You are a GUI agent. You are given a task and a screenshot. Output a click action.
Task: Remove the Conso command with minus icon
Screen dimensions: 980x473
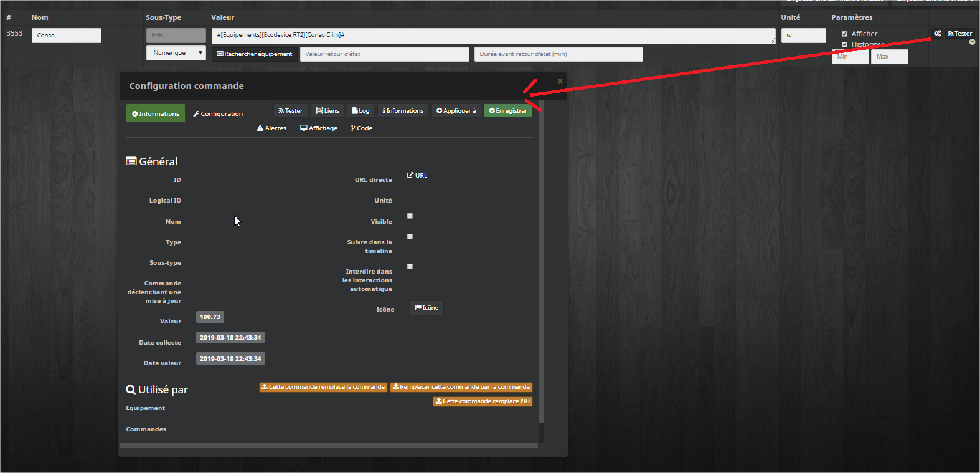click(972, 42)
